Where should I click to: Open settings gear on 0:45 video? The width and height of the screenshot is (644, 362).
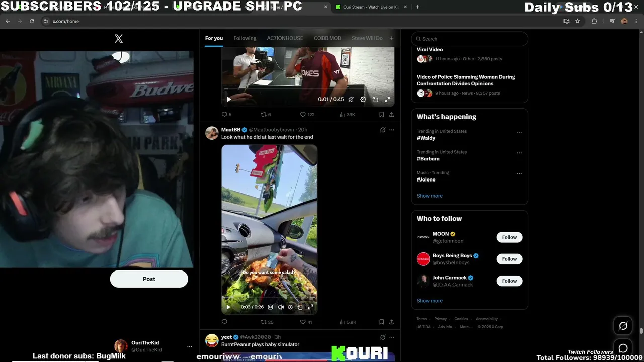coord(363,100)
